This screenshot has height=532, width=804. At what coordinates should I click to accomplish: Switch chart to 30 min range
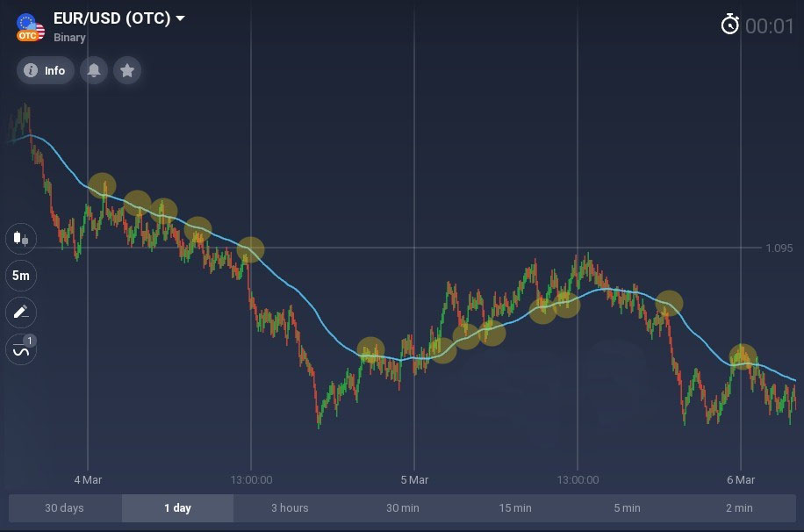[403, 508]
